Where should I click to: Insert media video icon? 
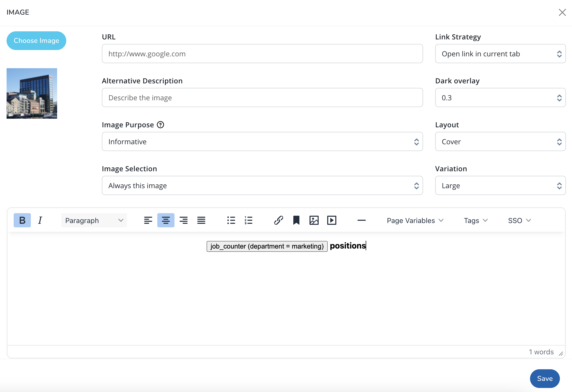coord(332,220)
